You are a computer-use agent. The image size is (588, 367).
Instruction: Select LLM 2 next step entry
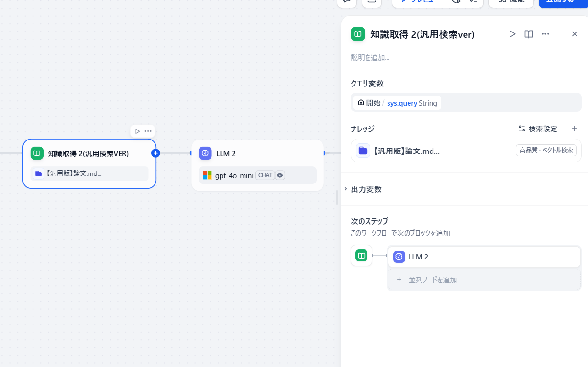pyautogui.click(x=484, y=257)
